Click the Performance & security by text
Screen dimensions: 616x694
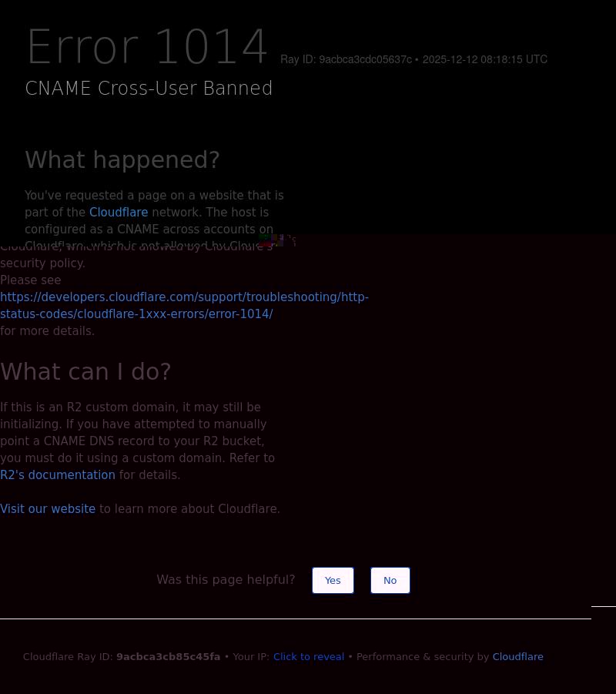(x=422, y=657)
